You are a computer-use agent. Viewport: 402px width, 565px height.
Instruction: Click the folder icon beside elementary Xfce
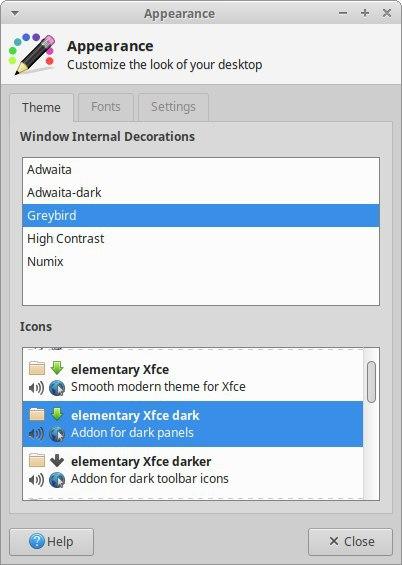37,369
